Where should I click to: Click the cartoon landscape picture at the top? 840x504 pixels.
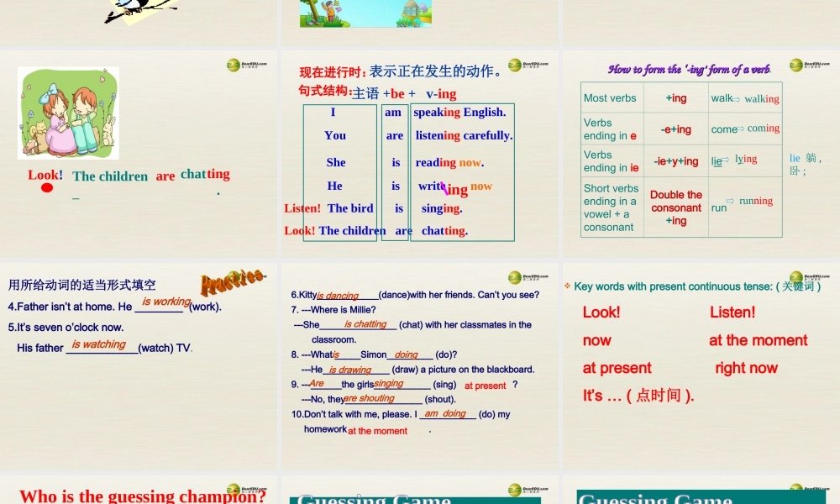(360, 13)
